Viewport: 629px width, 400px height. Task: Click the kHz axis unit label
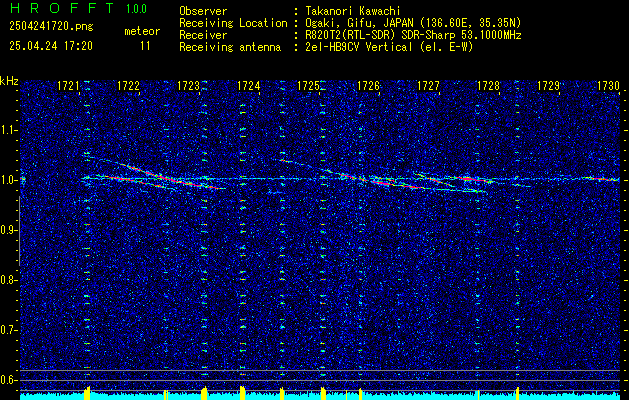pos(9,81)
